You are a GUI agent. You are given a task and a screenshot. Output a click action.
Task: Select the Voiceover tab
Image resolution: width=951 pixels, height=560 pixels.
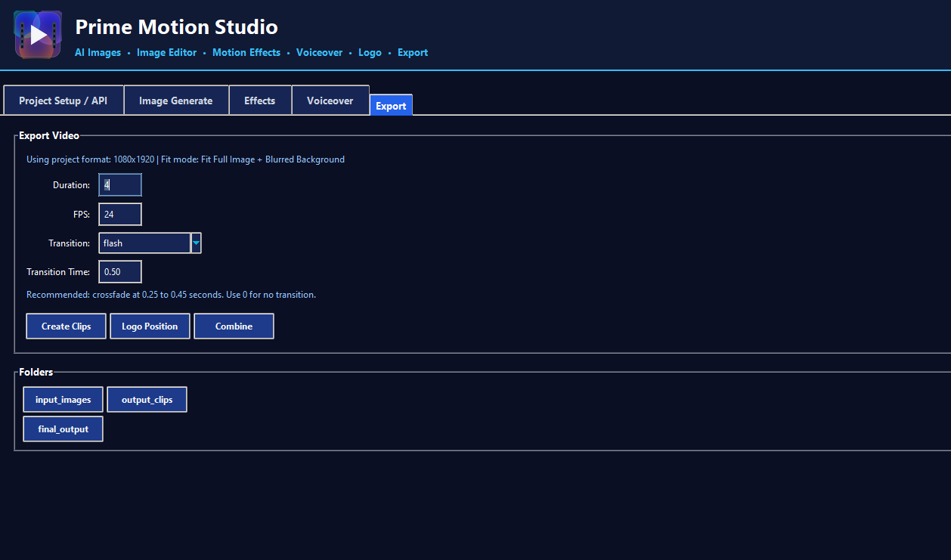point(330,101)
